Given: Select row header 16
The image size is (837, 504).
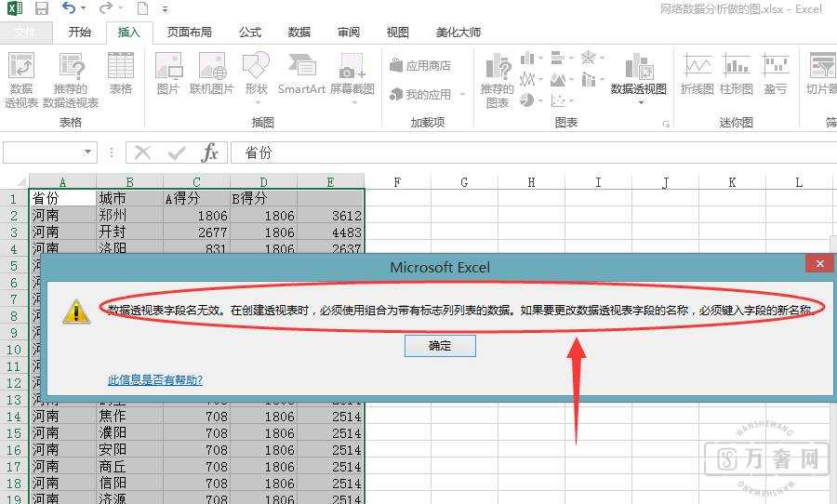Looking at the screenshot, I should 14,450.
